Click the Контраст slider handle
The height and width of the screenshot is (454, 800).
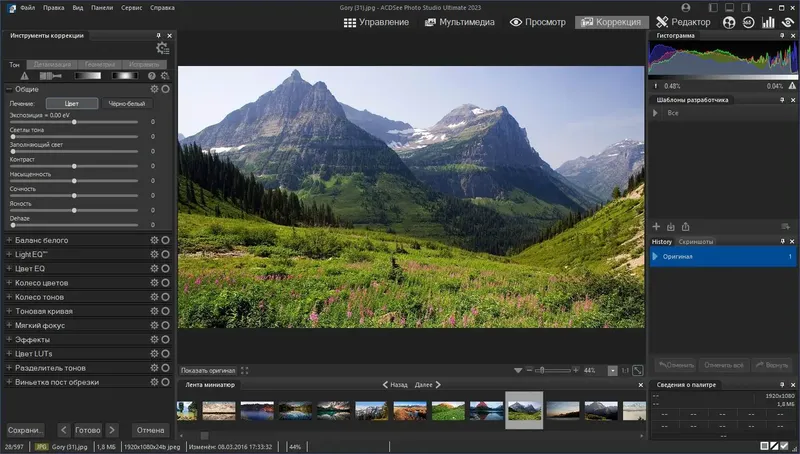pyautogui.click(x=74, y=166)
